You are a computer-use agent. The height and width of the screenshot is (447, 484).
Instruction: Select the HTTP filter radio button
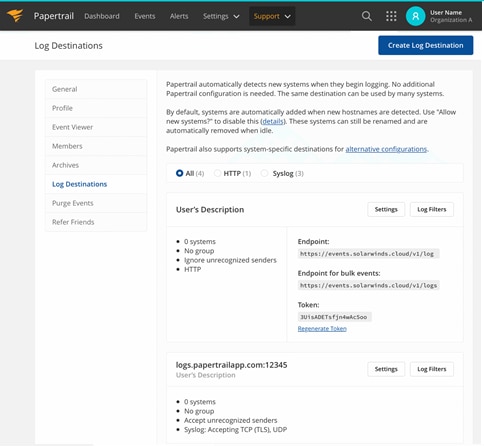pyautogui.click(x=217, y=173)
